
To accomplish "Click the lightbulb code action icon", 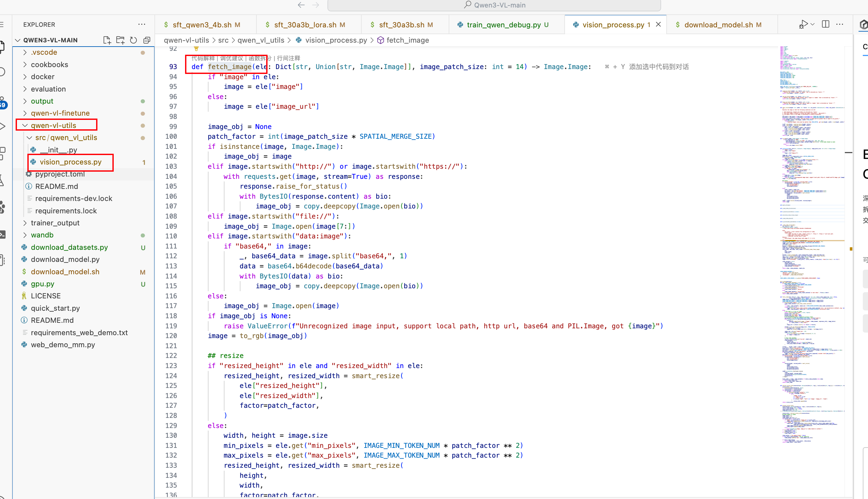I will pos(196,49).
